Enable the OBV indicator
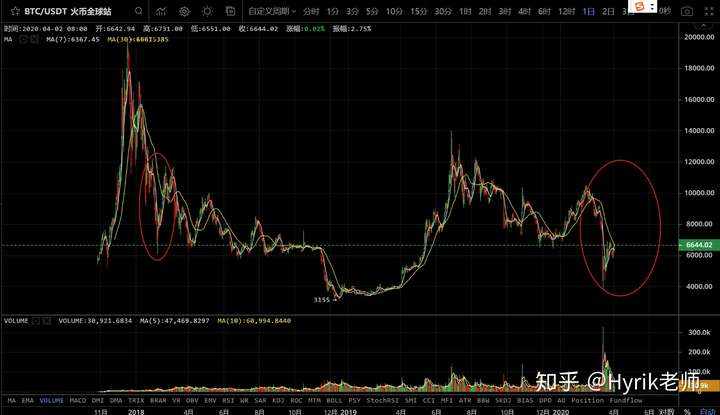This screenshot has height=415, width=720. 192,400
